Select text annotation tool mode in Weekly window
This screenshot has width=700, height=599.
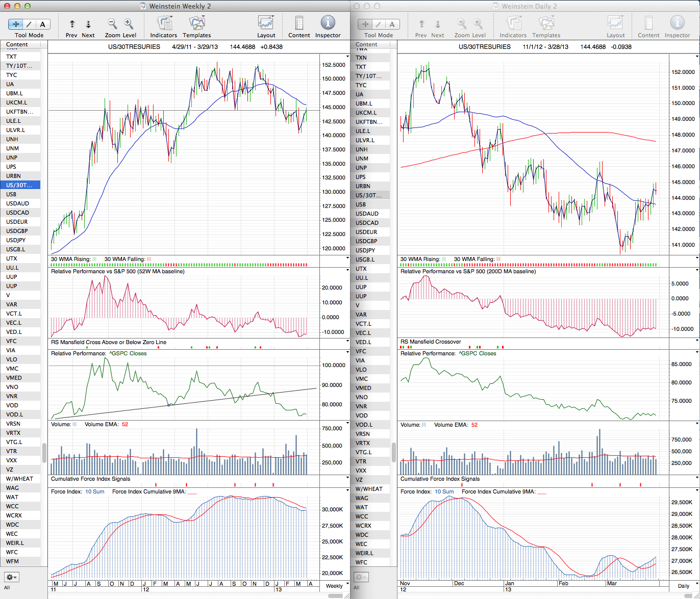[42, 24]
